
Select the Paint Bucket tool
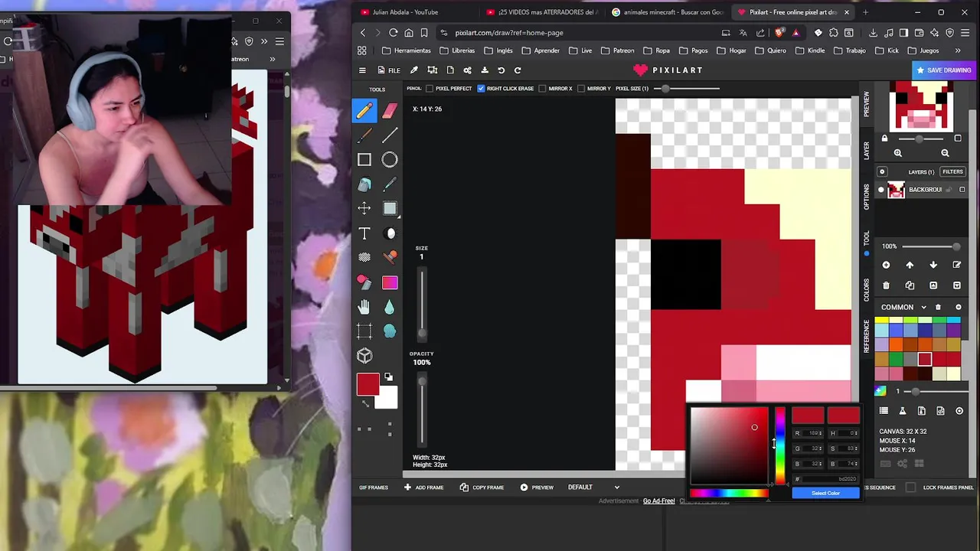coord(364,184)
